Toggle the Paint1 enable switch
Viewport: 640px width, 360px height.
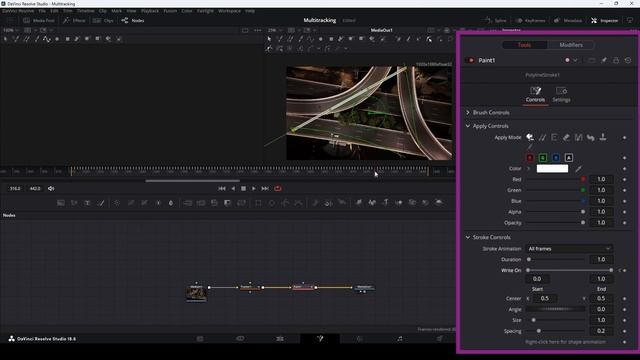click(471, 60)
